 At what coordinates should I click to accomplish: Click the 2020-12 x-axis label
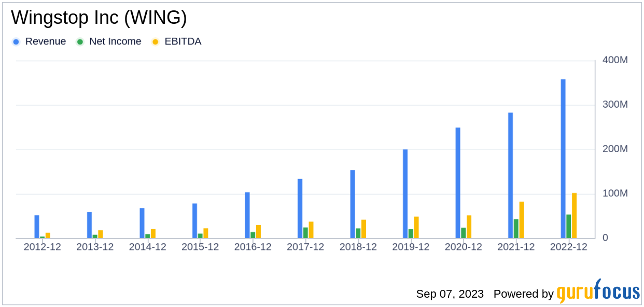click(464, 247)
